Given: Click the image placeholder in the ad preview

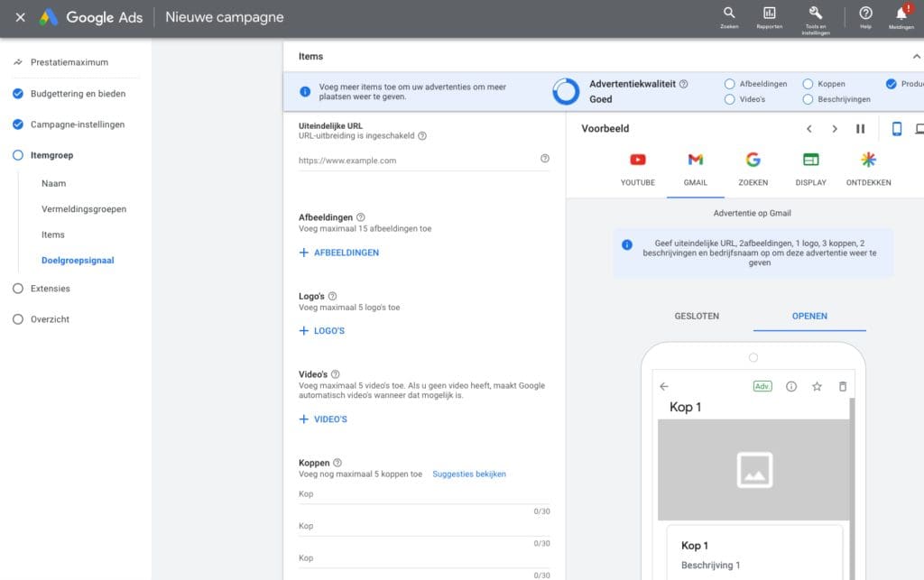Looking at the screenshot, I should click(753, 470).
